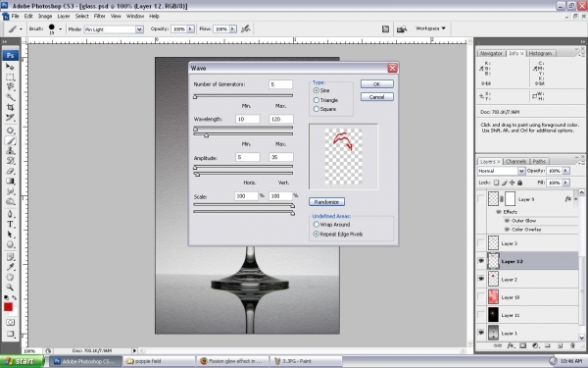Click the create new layer icon
The width and height of the screenshot is (588, 368).
coord(560,345)
